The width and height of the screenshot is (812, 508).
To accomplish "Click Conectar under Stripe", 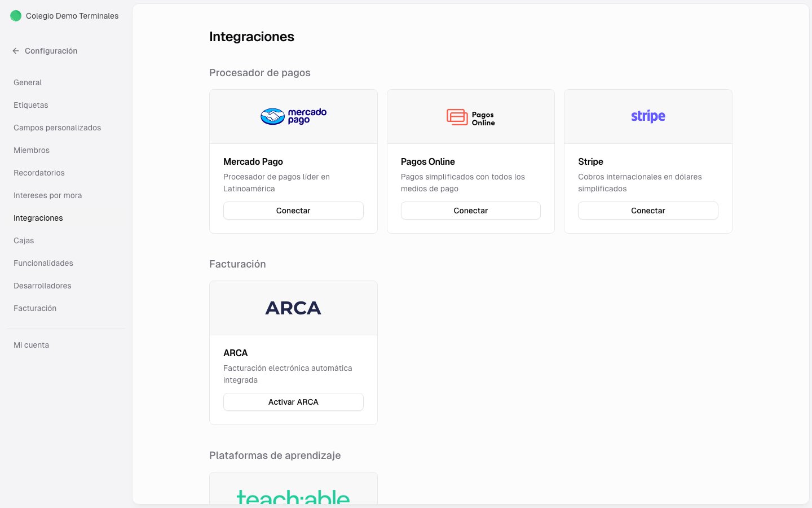I will (648, 211).
